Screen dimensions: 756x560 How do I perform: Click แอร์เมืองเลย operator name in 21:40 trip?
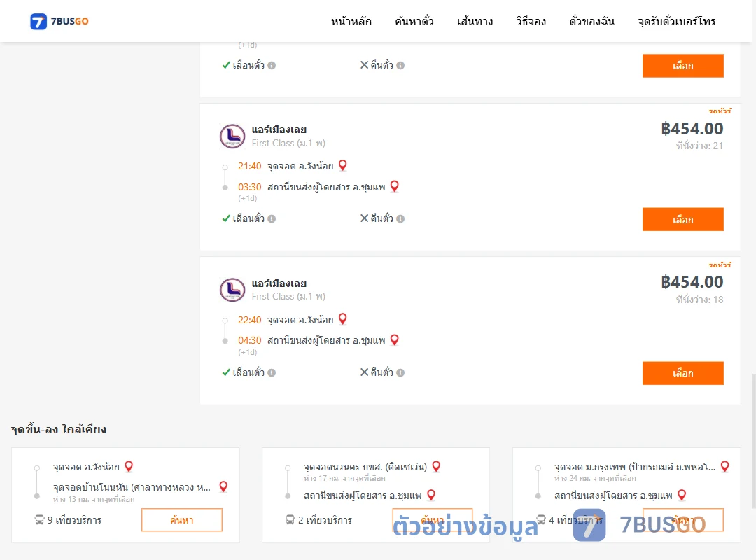coord(279,129)
